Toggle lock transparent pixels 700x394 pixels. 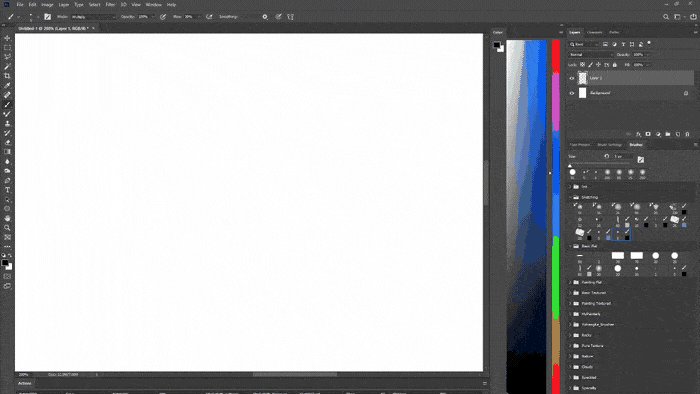click(583, 65)
